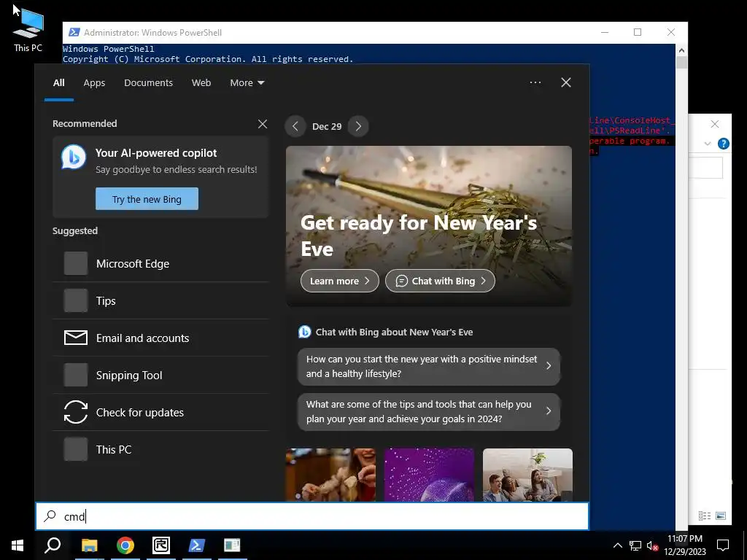Viewport: 747px width, 560px height.
Task: Select Check for updates suggestion
Action: coord(160,413)
